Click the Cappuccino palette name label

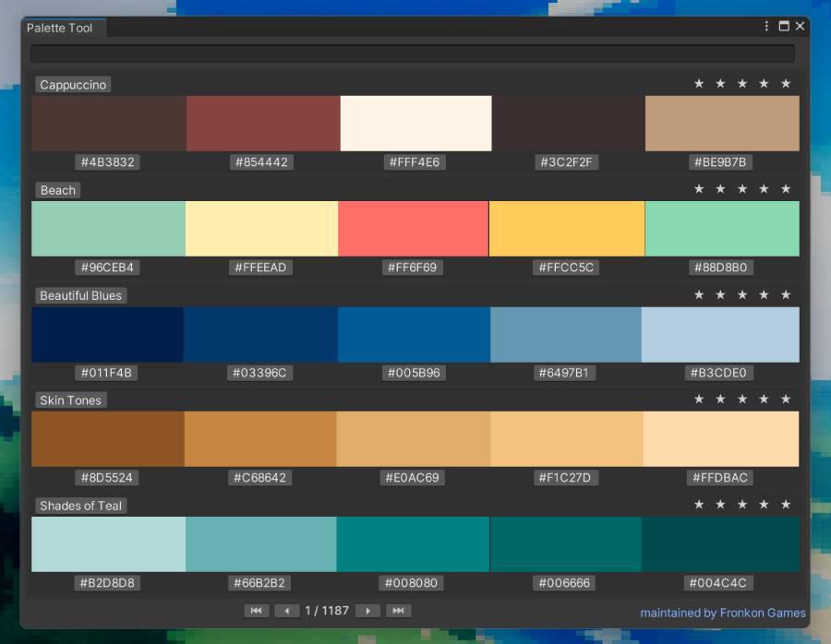coord(73,85)
